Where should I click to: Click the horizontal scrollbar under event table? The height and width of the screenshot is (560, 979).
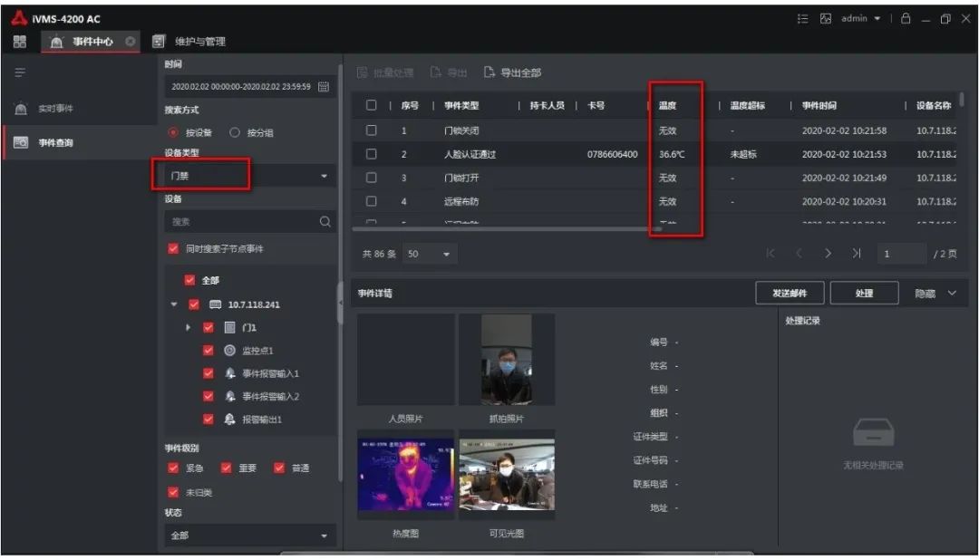[508, 229]
